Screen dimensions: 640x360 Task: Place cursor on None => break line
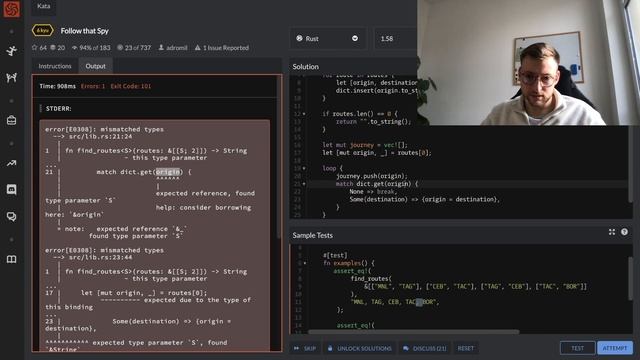372,191
